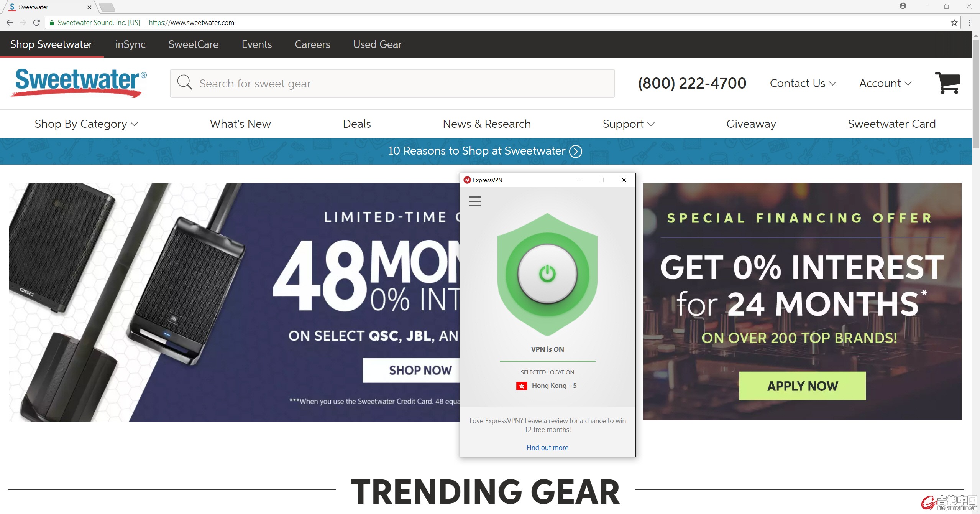Screen dimensions: 980x514
Task: Open a new browser tab
Action: click(x=107, y=7)
